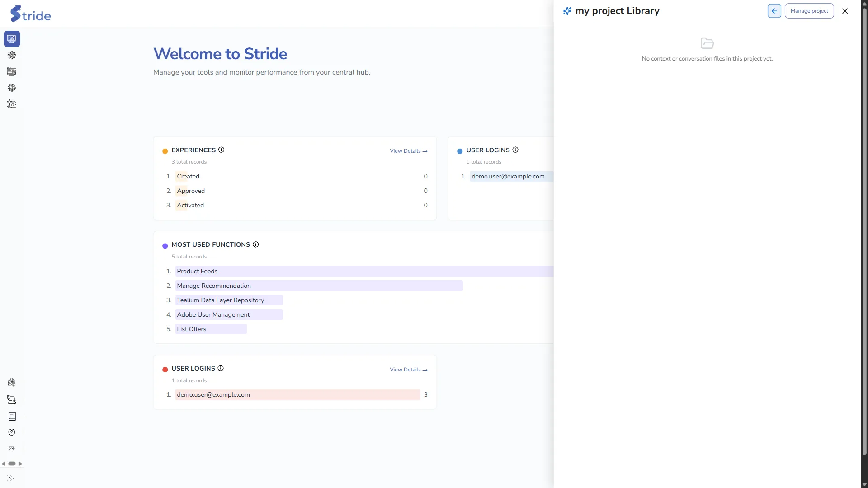Click the envelope mail sidebar icon
The image size is (868, 488).
[12, 449]
